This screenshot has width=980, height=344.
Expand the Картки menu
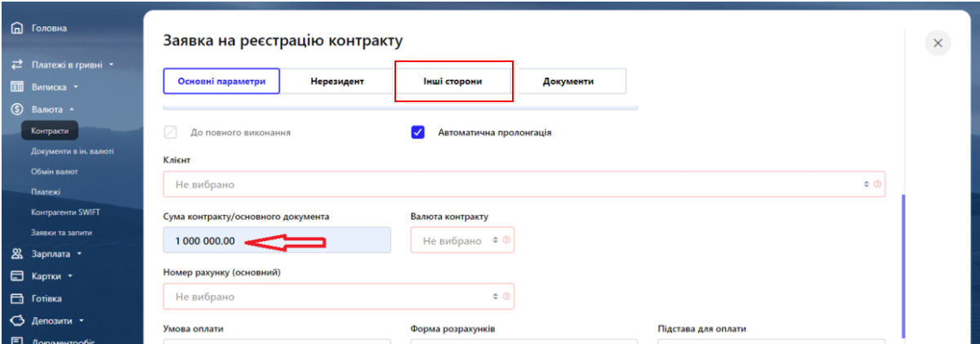point(70,276)
